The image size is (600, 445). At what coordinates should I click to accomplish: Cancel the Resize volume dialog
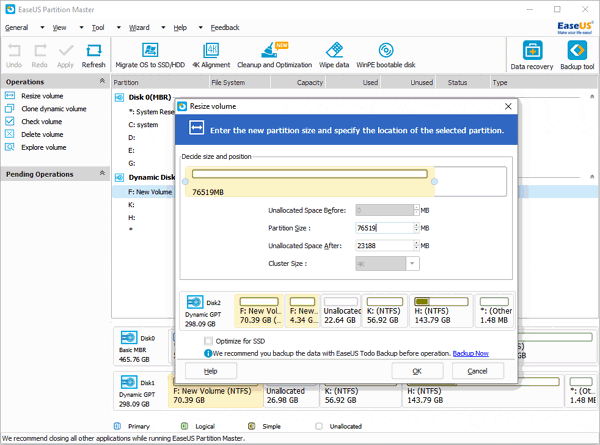478,371
